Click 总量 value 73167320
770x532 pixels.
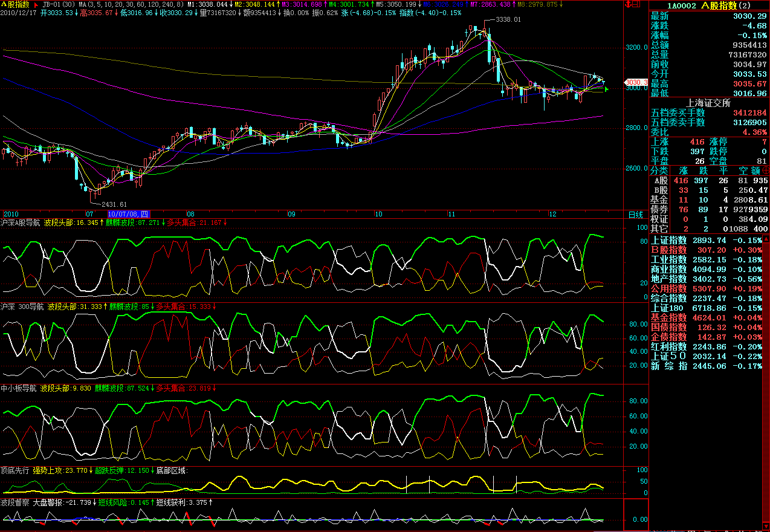(747, 55)
